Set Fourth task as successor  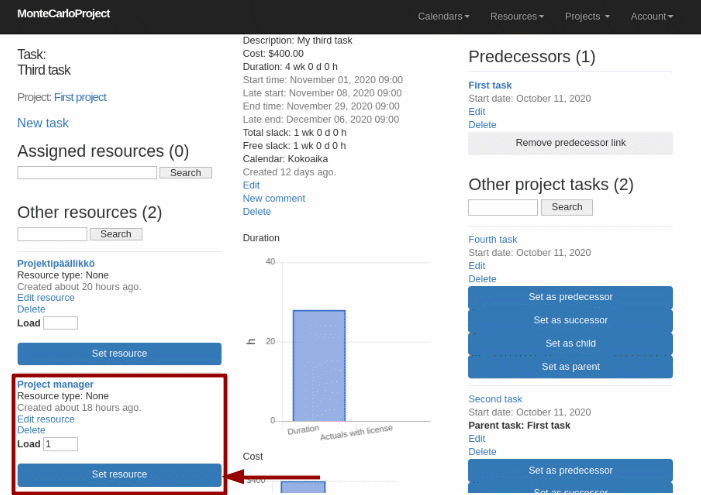tap(570, 320)
